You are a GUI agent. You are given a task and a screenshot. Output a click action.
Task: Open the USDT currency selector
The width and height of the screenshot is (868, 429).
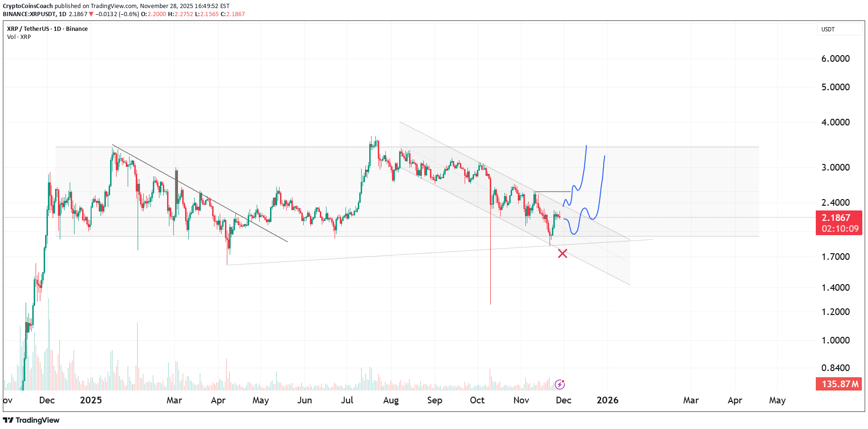point(839,29)
